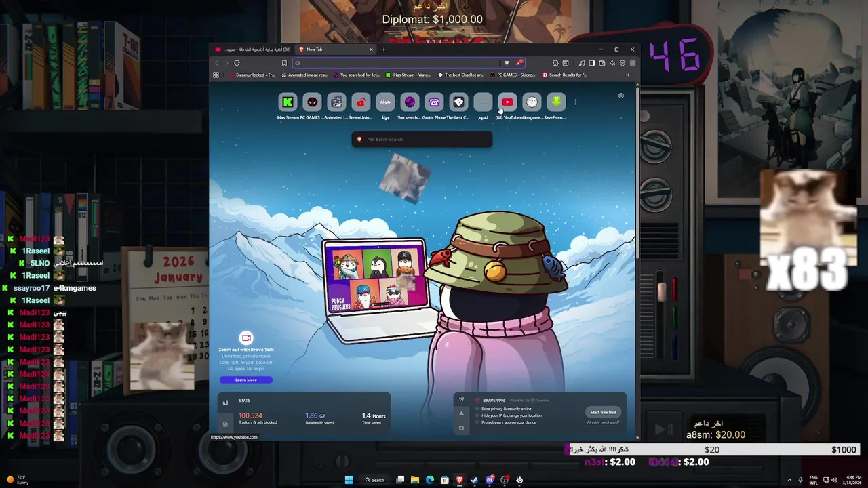The image size is (868, 488).
Task: Open the PC GAMES - Skidro... bookmark
Action: (513, 75)
